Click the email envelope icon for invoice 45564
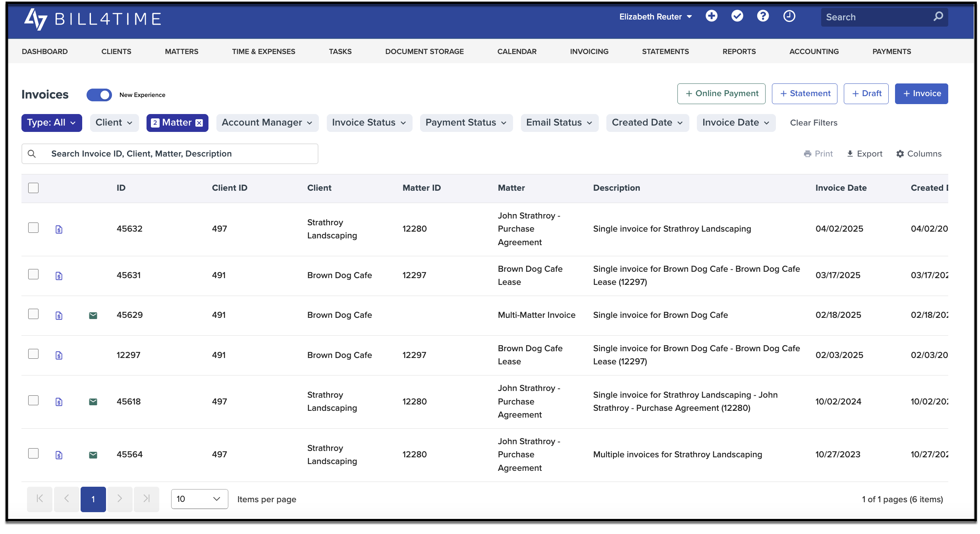This screenshot has height=534, width=980. click(93, 455)
